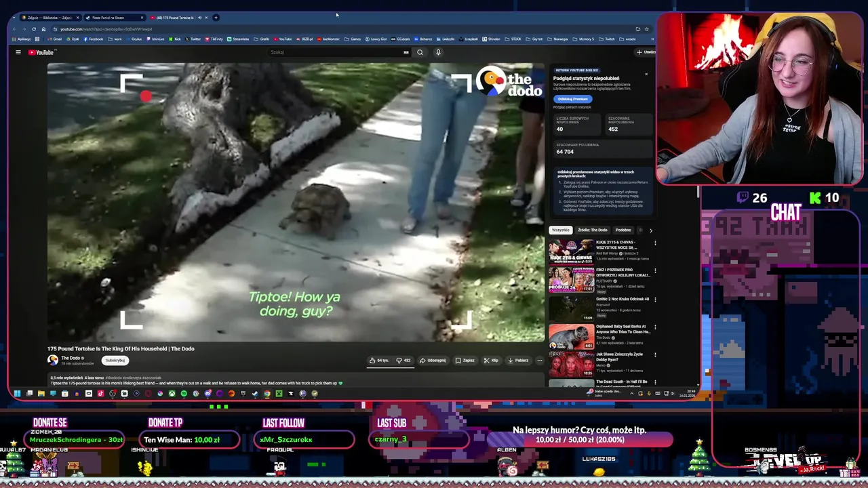Open the Twitter bookmark

coord(193,39)
